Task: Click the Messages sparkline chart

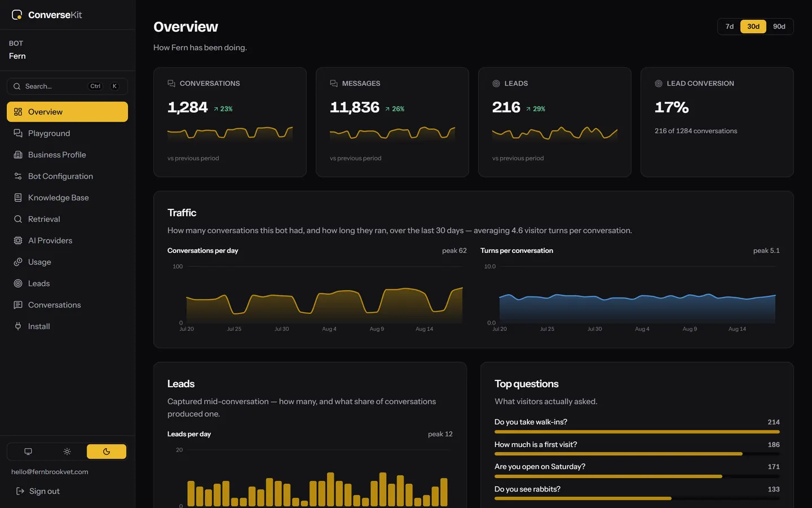Action: tap(392, 134)
